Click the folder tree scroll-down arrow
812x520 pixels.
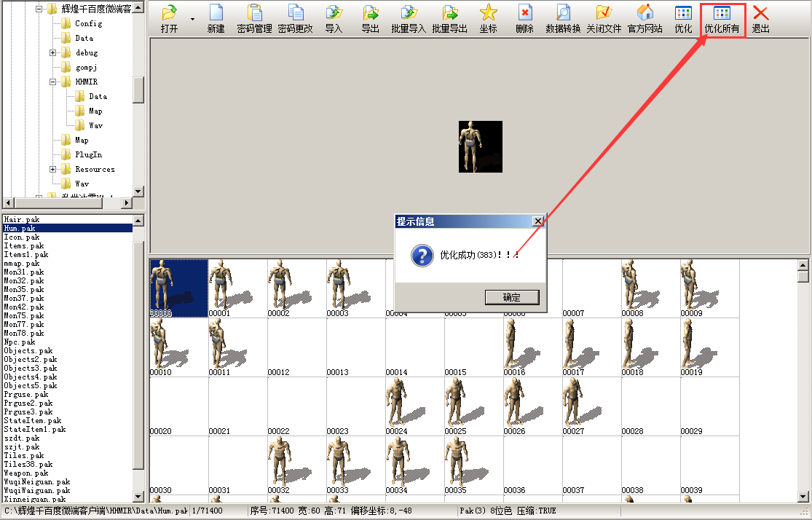coord(138,191)
